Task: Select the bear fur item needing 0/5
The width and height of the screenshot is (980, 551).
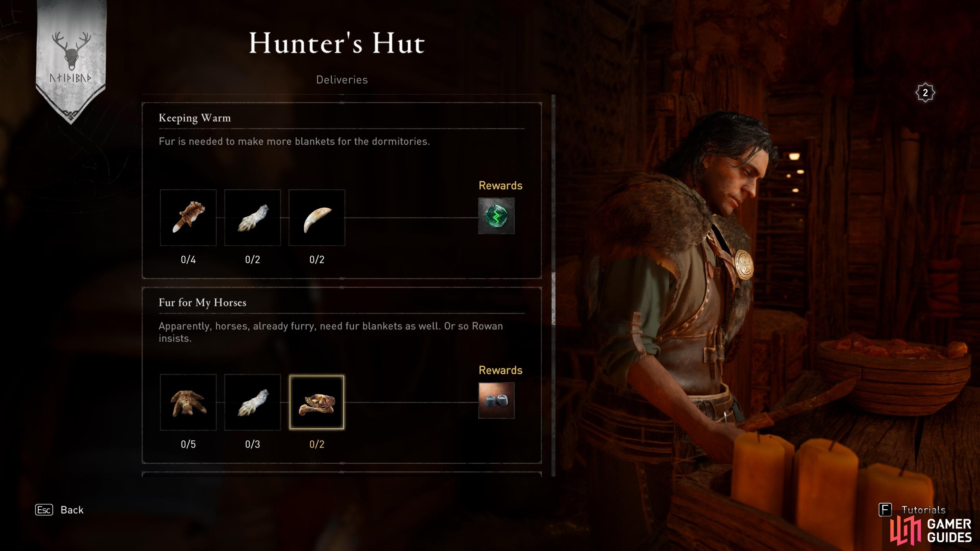Action: click(x=188, y=402)
